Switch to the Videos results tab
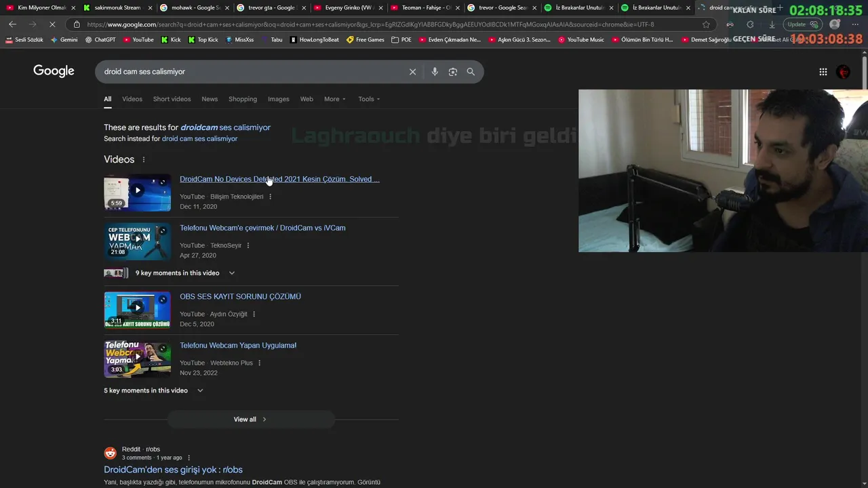The height and width of the screenshot is (488, 868). pos(132,99)
